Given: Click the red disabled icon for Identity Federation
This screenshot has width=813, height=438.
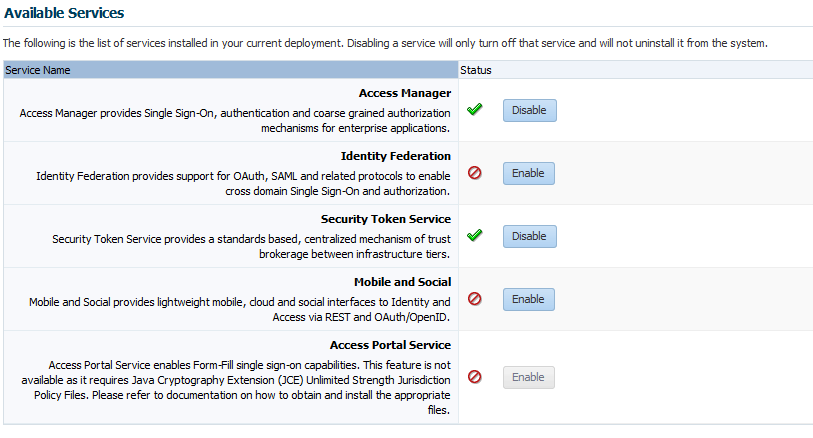Looking at the screenshot, I should (474, 173).
